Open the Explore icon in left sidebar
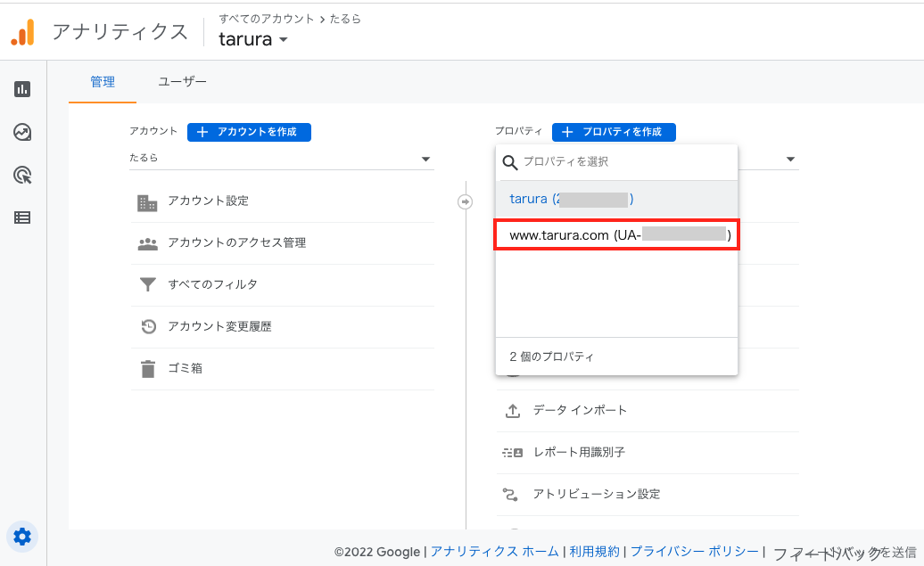 pos(22,132)
